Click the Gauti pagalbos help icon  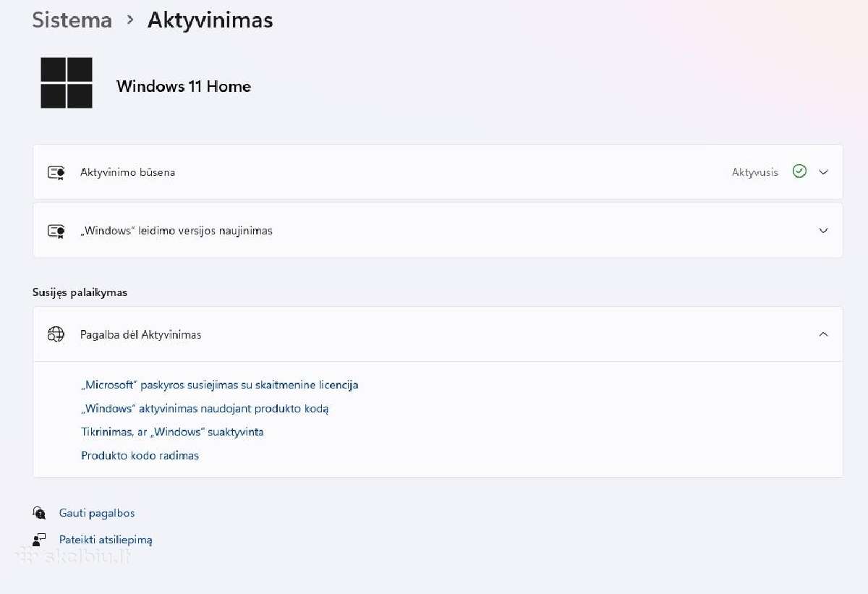[39, 513]
